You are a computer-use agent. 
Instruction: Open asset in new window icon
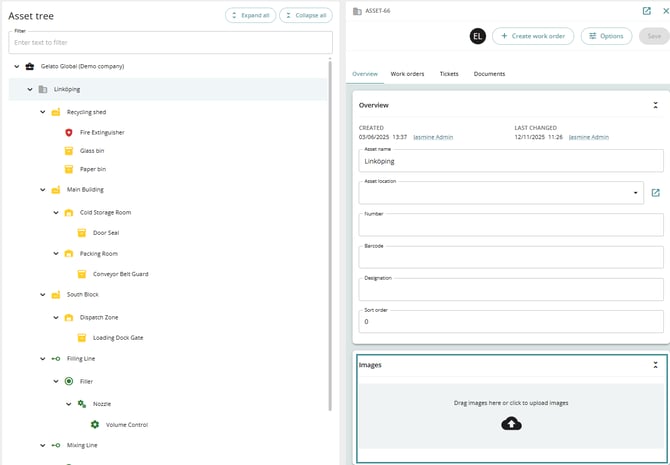tap(647, 11)
